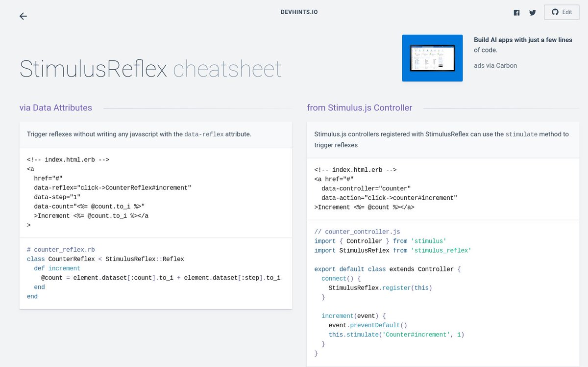Click the data-count attribute line

point(89,206)
